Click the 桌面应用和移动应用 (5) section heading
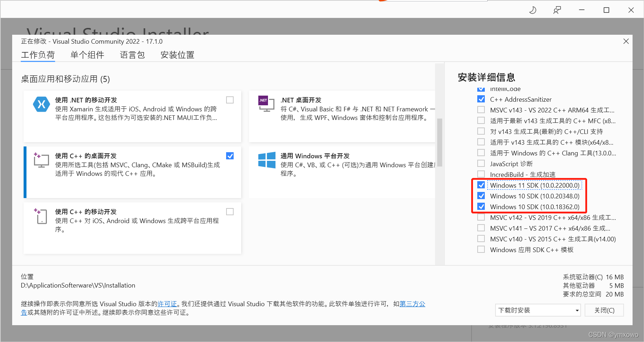Viewport: 644px width, 342px height. (65, 79)
